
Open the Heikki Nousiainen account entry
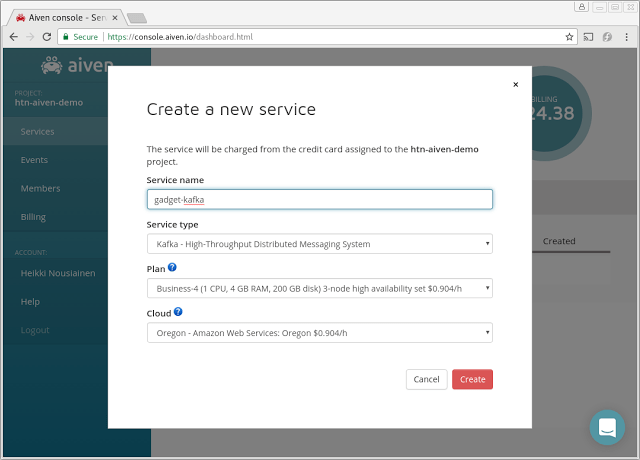click(56, 273)
